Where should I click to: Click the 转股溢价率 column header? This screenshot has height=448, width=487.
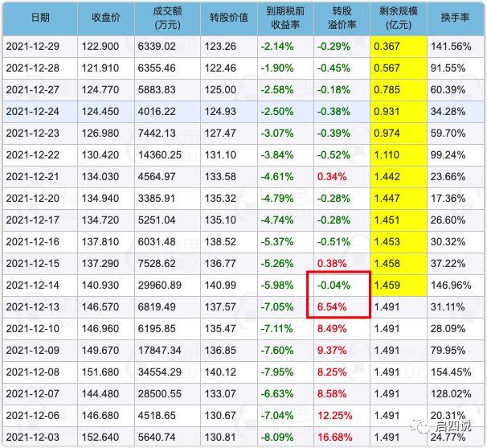[x=342, y=18]
